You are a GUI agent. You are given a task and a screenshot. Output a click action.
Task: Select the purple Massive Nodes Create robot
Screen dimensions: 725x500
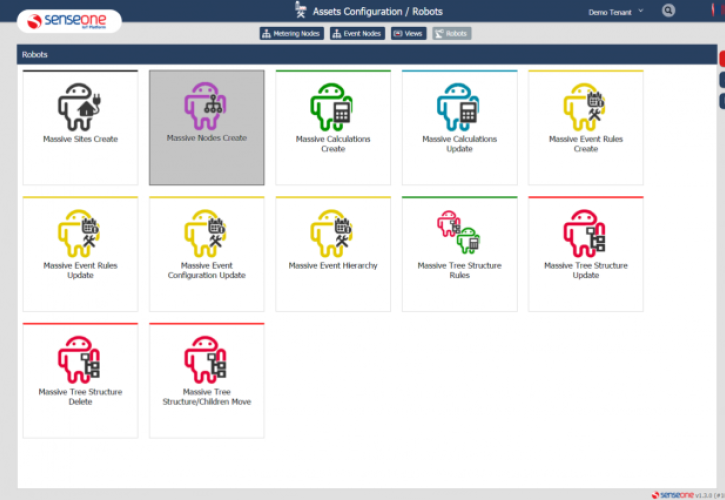point(207,127)
